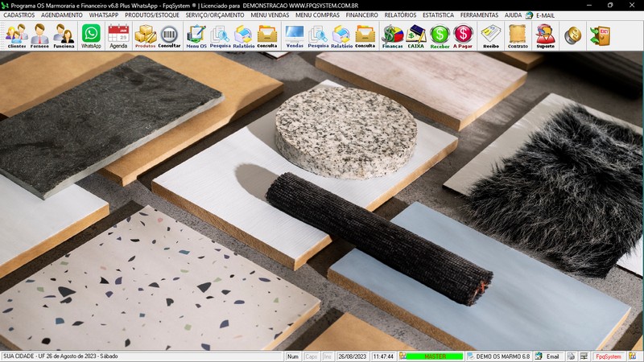Screen dimensions: 644x362
Task: Open the red A Pagar icon
Action: [463, 36]
